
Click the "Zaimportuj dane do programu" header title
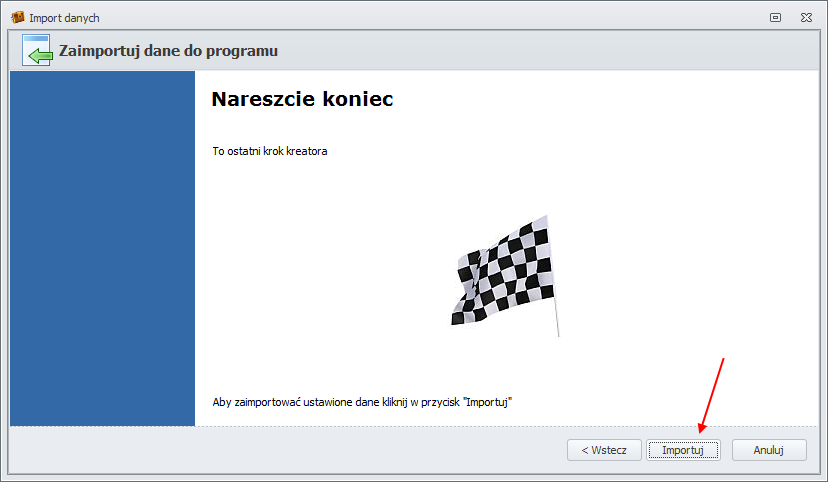pyautogui.click(x=168, y=51)
